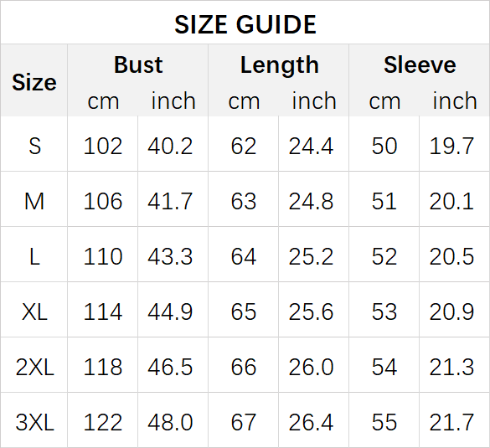
Task: Click the Bust column header
Action: coord(138,65)
